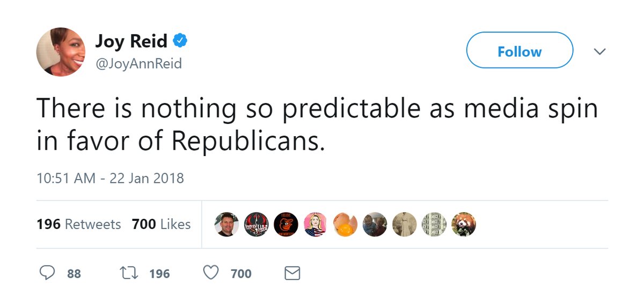Click Joy Reid's profile picture

click(x=61, y=51)
